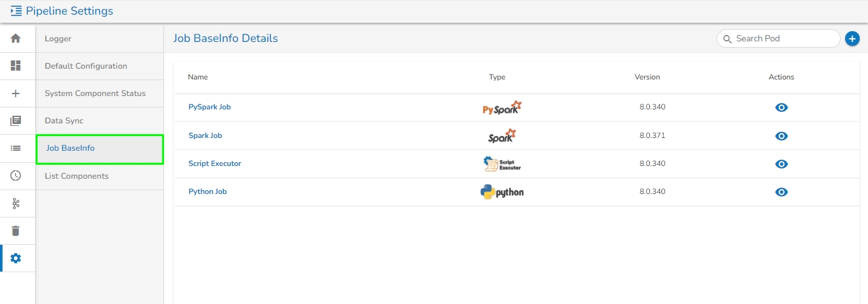Click the trash bin icon in the sidebar
This screenshot has height=304, width=868.
(16, 230)
